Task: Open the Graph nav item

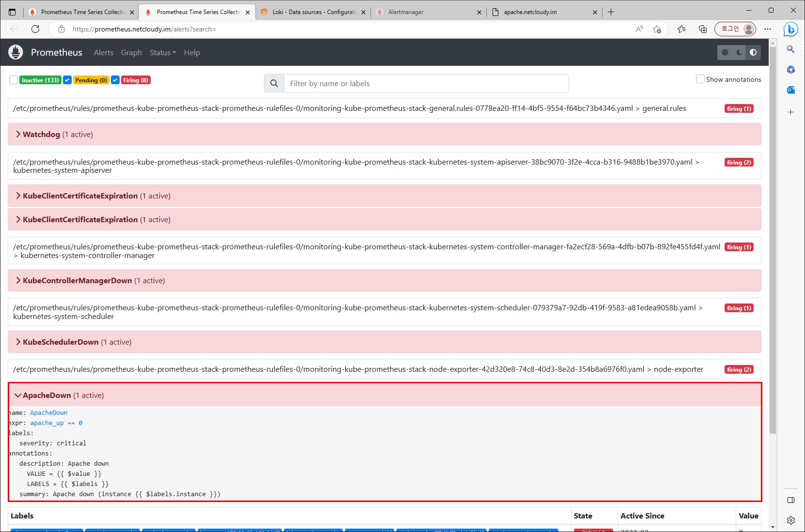Action: pyautogui.click(x=131, y=52)
